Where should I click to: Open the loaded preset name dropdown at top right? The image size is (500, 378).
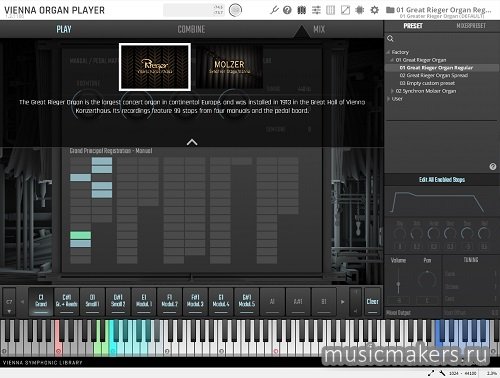pos(443,10)
